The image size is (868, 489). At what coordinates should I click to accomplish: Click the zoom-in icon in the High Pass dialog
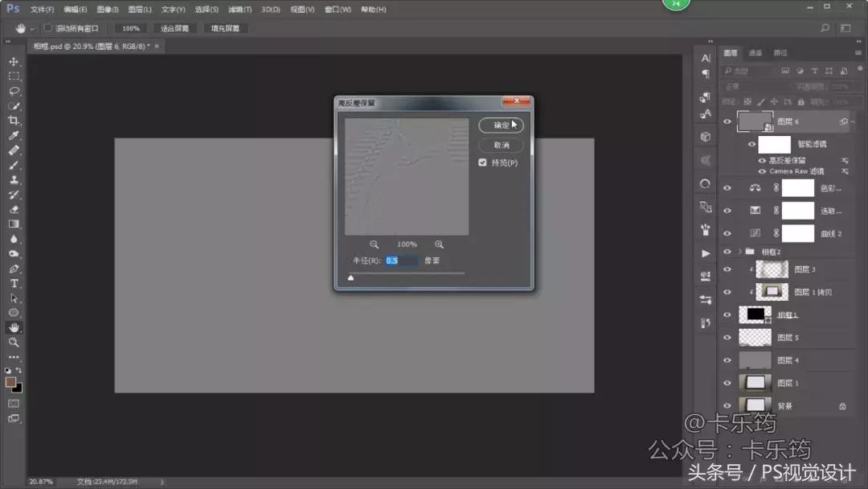(x=439, y=244)
